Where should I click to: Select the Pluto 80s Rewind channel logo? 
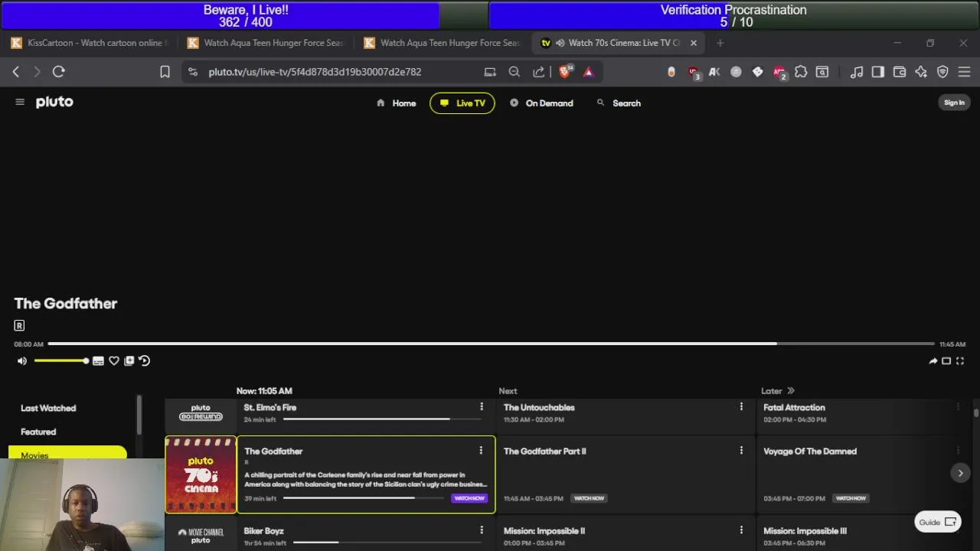tap(201, 413)
